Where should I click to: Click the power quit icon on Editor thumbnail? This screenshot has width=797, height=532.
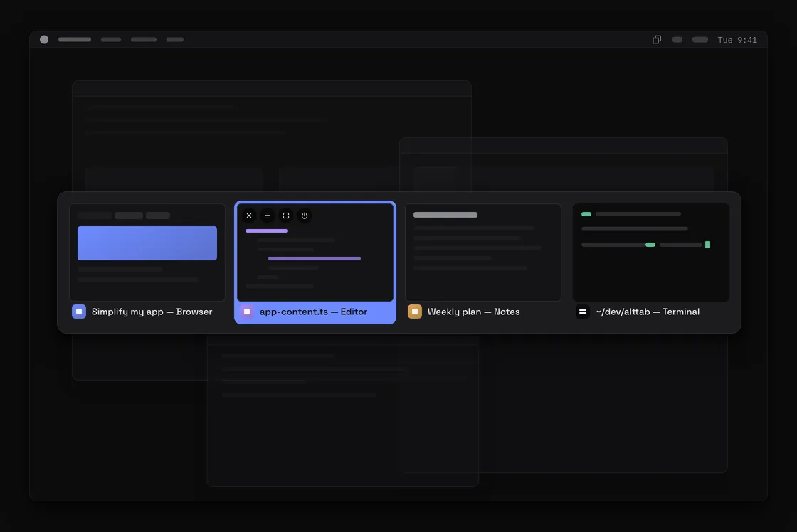(305, 216)
